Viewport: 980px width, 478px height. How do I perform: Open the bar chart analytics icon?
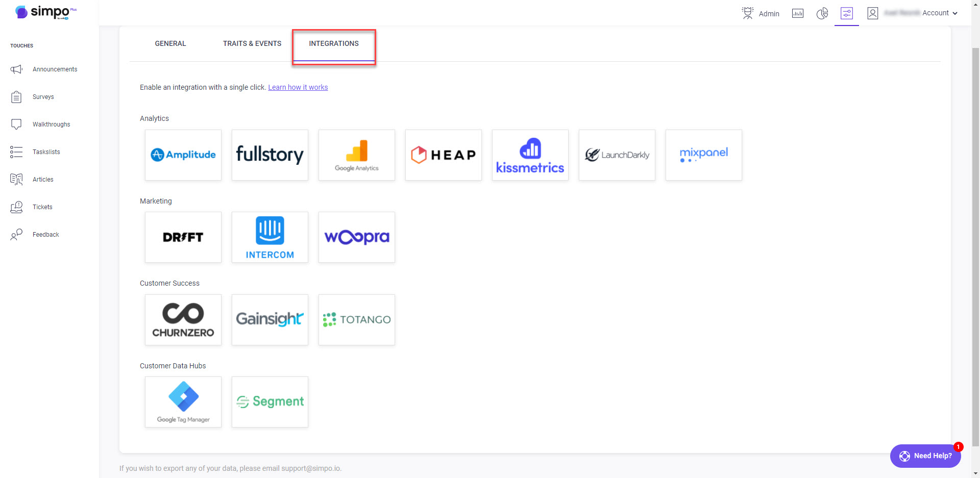798,13
